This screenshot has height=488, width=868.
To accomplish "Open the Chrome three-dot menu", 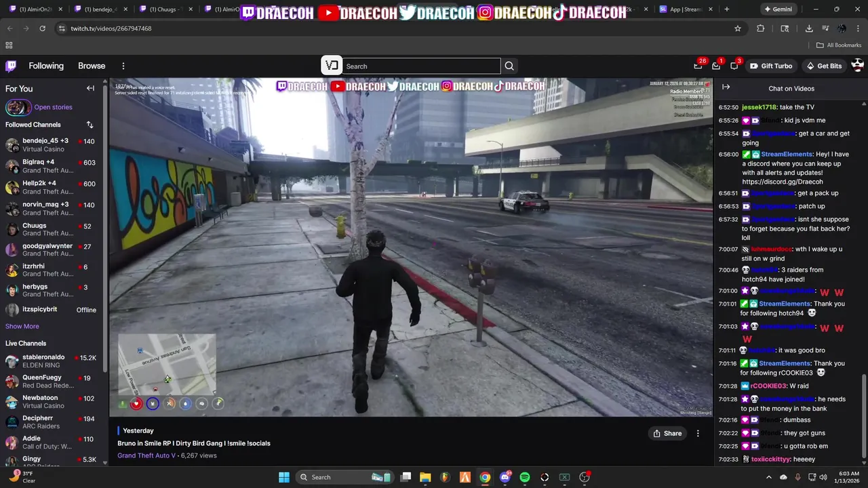I will [859, 28].
